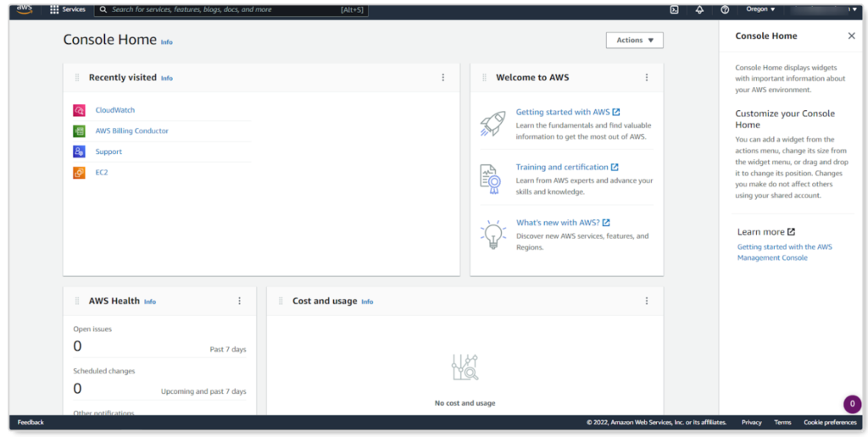This screenshot has width=868, height=437.
Task: Click the certificate icon beside Training and certification
Action: coord(491,180)
